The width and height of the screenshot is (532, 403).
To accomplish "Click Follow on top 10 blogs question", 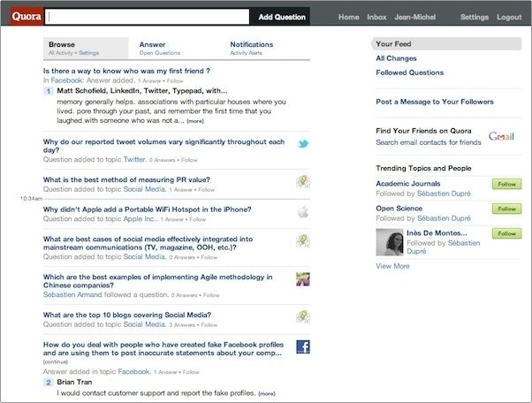I will [x=209, y=325].
